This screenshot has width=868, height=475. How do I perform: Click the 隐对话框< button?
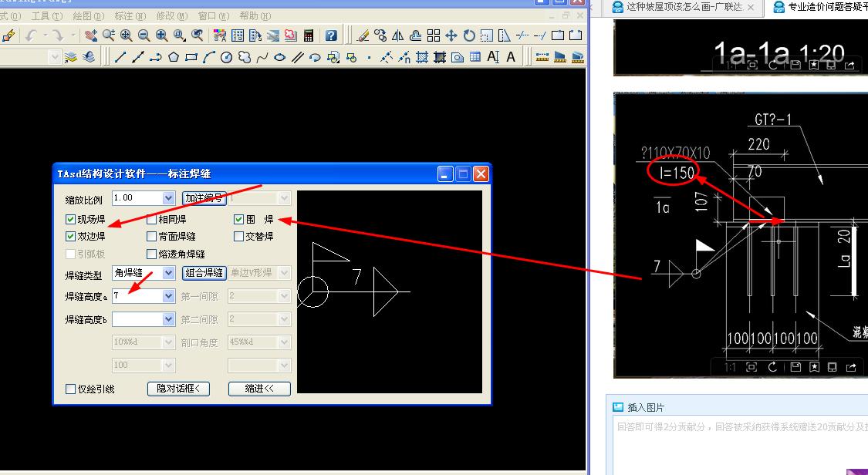point(178,389)
